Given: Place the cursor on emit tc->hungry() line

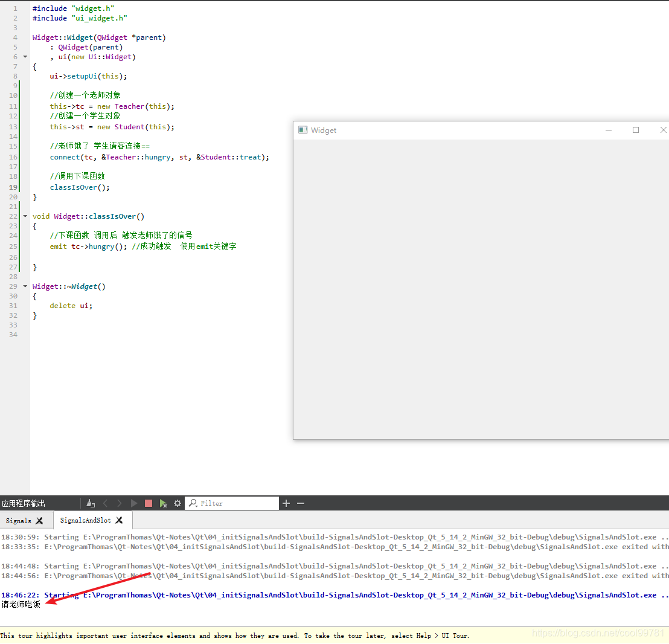Looking at the screenshot, I should (143, 246).
